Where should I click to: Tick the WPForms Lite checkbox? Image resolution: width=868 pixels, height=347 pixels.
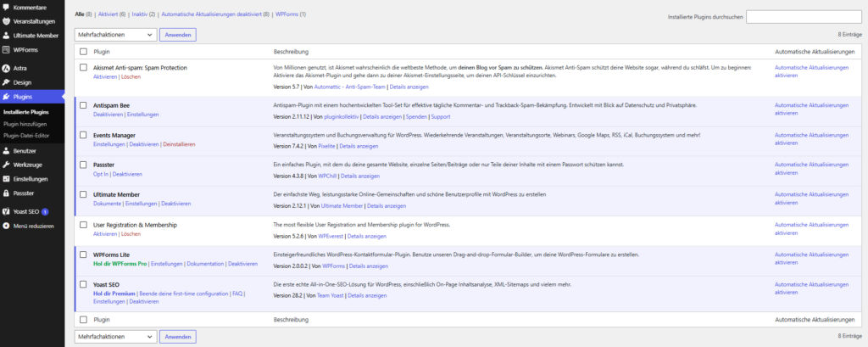84,255
